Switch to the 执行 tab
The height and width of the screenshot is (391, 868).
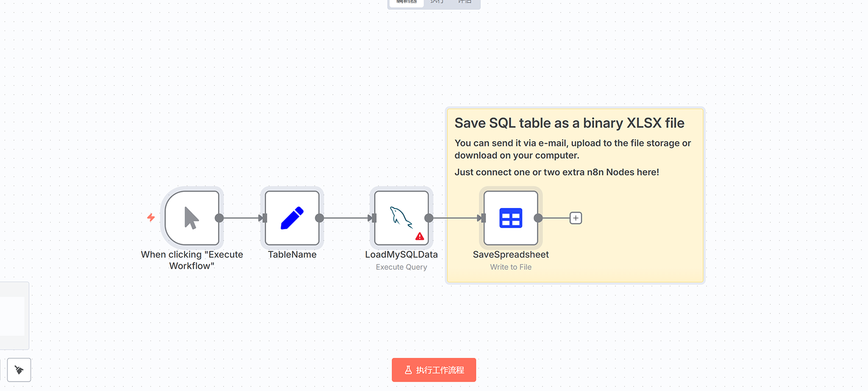pos(437,2)
